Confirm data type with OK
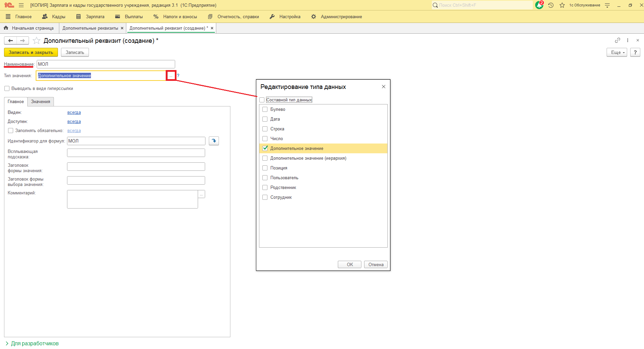This screenshot has height=349, width=644. click(350, 265)
